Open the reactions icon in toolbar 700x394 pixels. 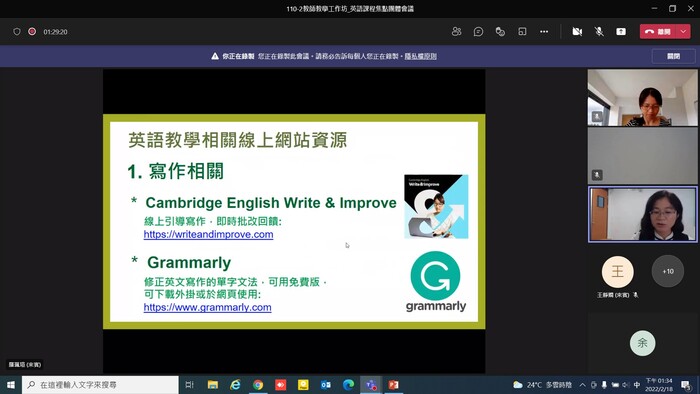click(500, 32)
